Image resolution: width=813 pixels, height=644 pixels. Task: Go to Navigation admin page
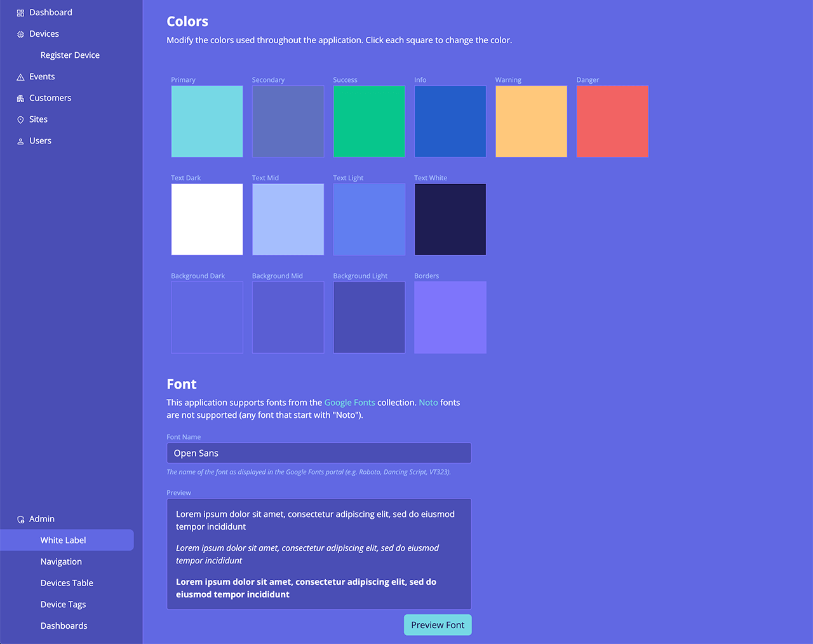(61, 562)
